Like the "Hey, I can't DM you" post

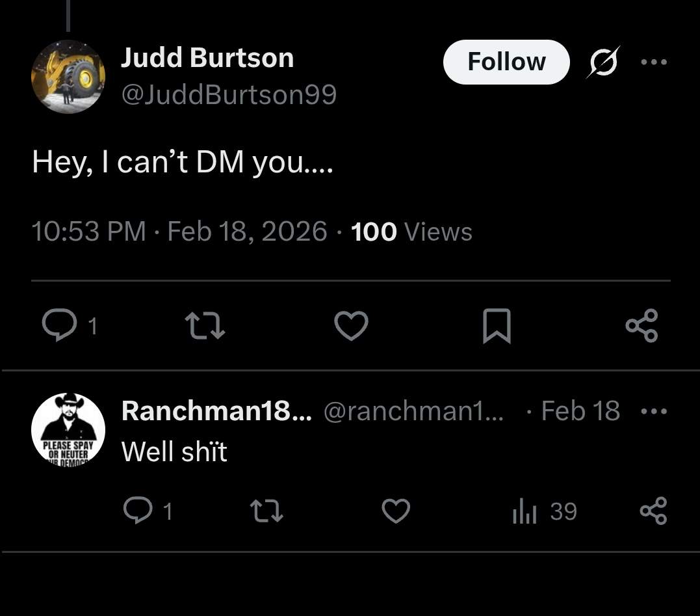tap(351, 325)
